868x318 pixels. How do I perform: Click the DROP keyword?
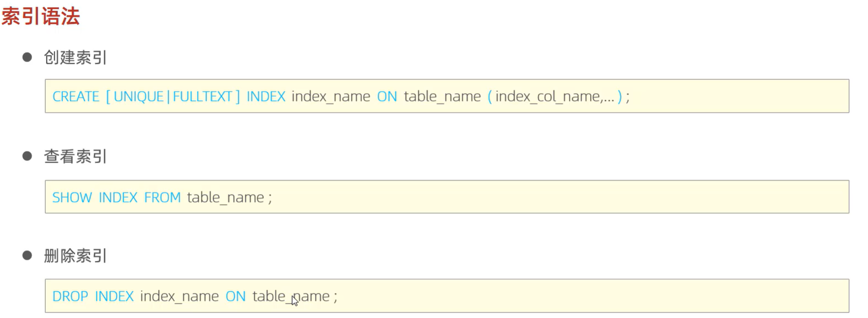[x=70, y=296]
